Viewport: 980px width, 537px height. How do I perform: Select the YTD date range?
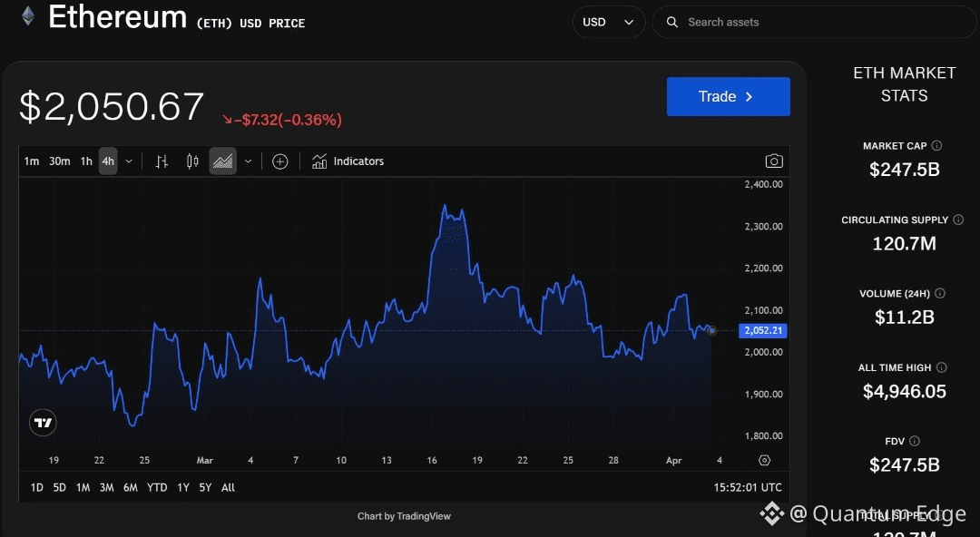pyautogui.click(x=157, y=488)
